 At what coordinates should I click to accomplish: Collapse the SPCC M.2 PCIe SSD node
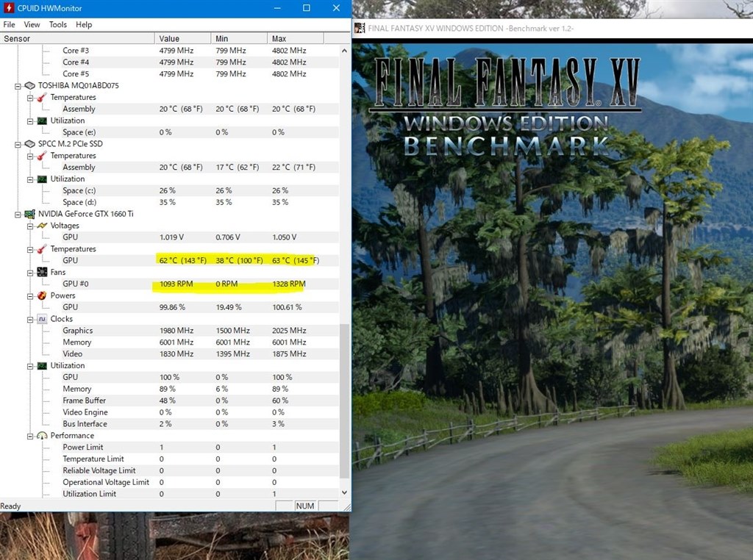click(18, 145)
